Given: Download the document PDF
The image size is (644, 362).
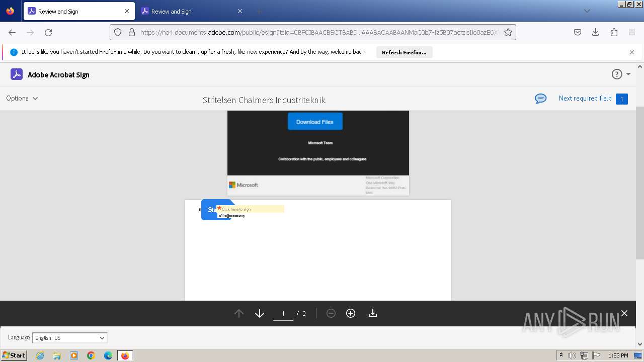Looking at the screenshot, I should pos(373,313).
